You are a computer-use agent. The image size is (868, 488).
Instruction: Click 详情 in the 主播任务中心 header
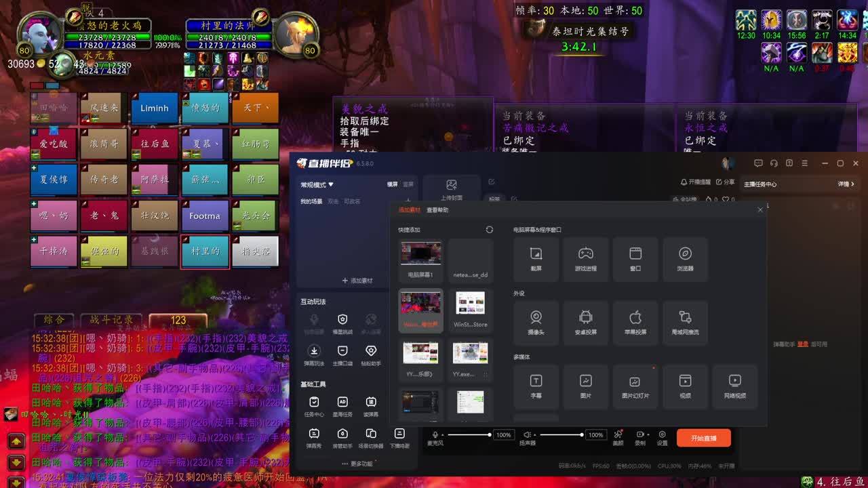[x=846, y=184]
